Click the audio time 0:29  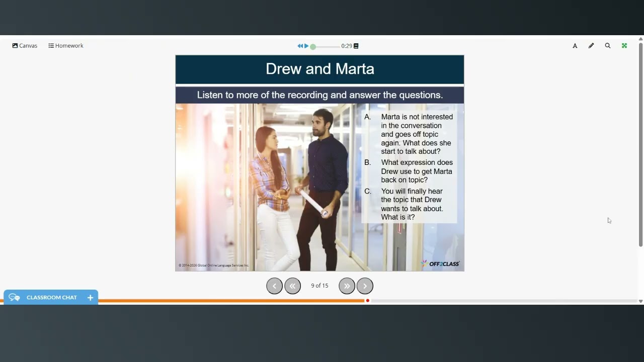coord(347,46)
